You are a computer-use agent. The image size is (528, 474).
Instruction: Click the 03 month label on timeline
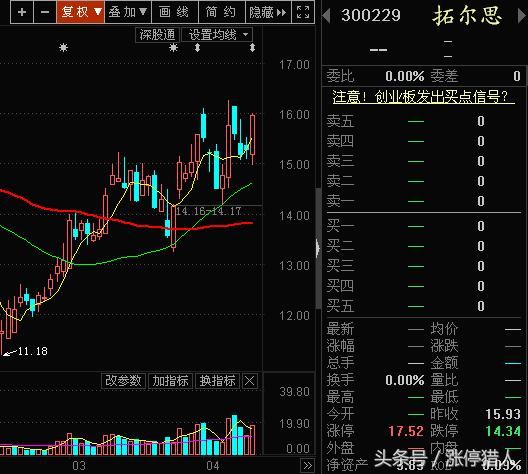[79, 466]
